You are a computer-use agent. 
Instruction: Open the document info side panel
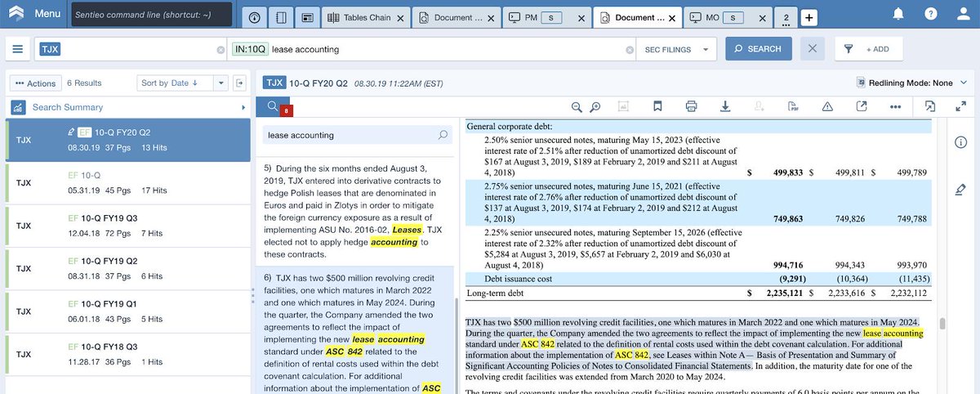pyautogui.click(x=961, y=143)
